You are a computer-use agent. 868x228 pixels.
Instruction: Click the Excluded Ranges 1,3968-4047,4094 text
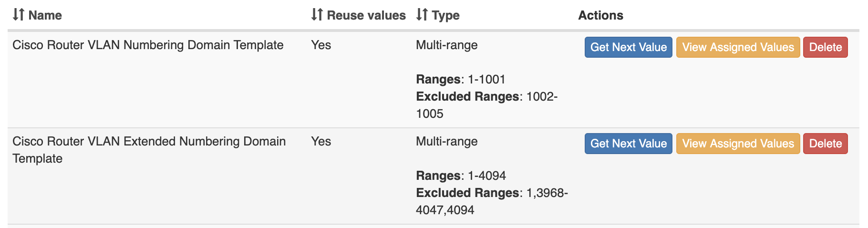pyautogui.click(x=491, y=193)
